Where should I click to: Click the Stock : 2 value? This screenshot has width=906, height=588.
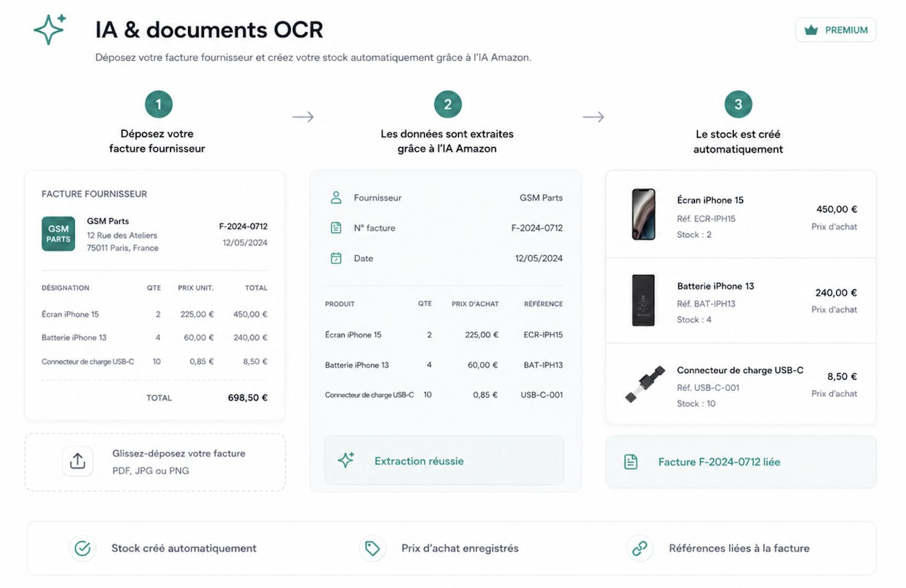694,234
